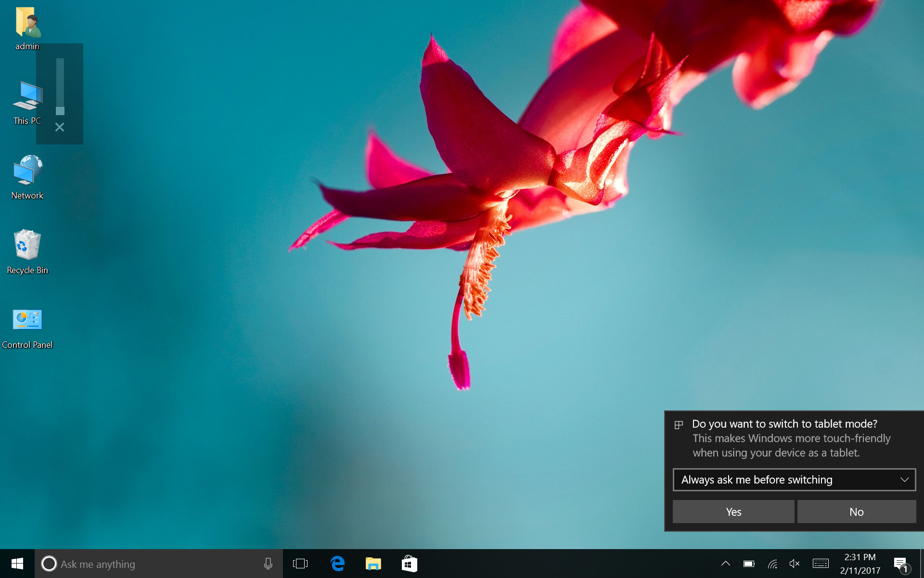This screenshot has width=924, height=578.
Task: Show hidden system tray icons
Action: pyautogui.click(x=726, y=564)
